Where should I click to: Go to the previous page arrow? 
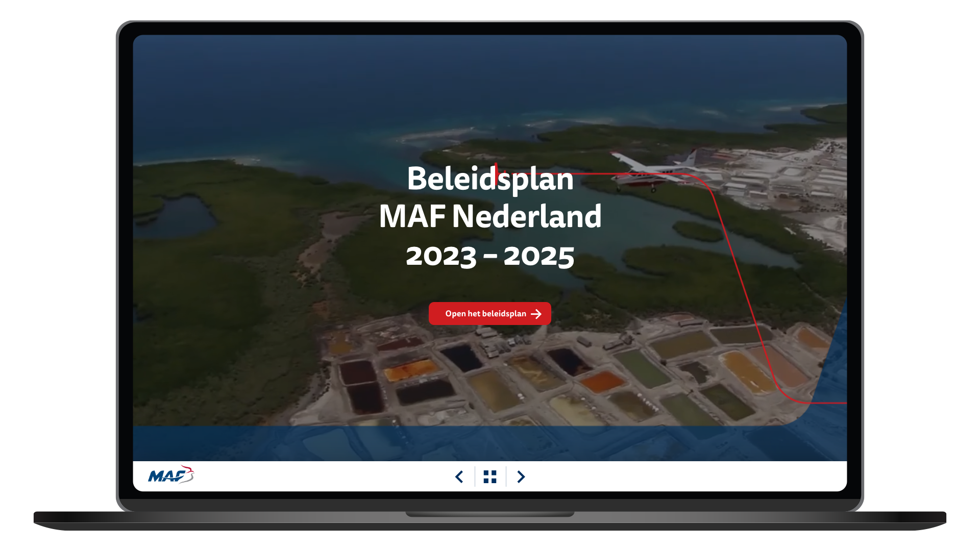pyautogui.click(x=459, y=477)
